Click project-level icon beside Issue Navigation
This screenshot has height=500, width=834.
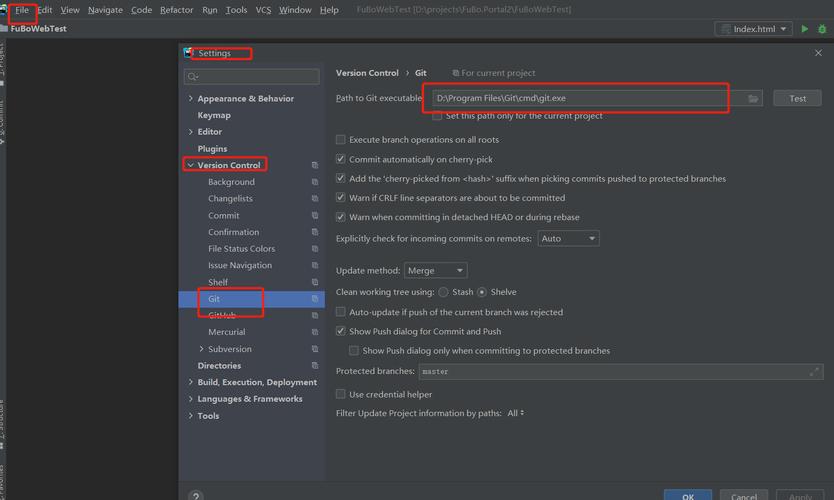pyautogui.click(x=315, y=265)
